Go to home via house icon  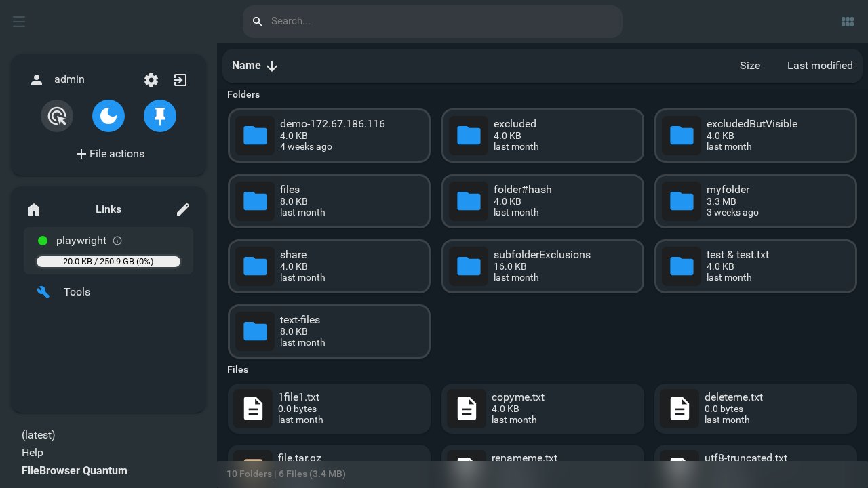(34, 209)
